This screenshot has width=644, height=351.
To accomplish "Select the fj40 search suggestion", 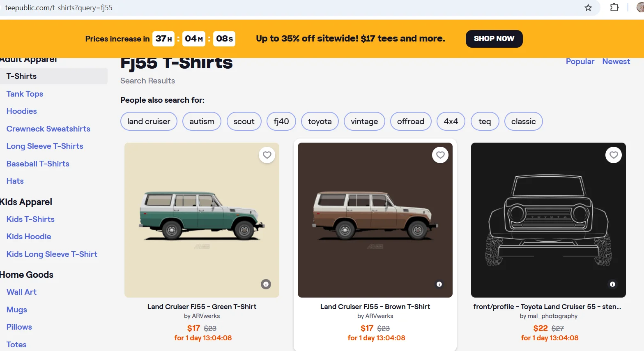I will 281,121.
